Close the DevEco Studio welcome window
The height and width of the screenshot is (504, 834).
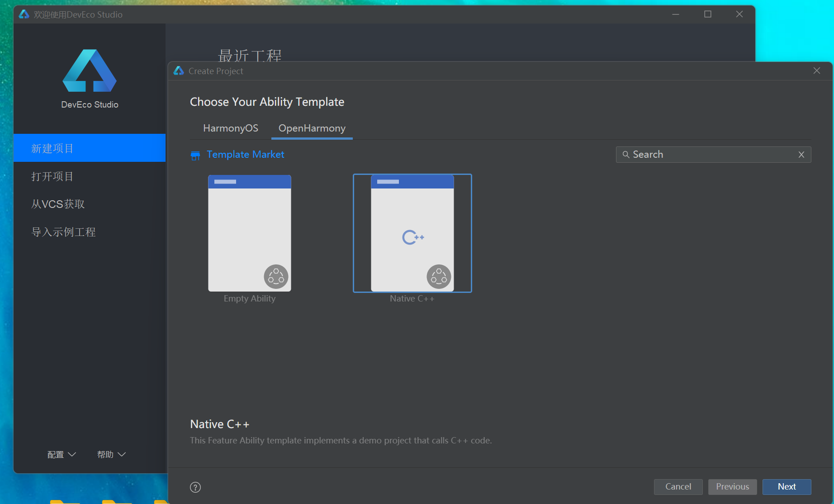pos(739,14)
